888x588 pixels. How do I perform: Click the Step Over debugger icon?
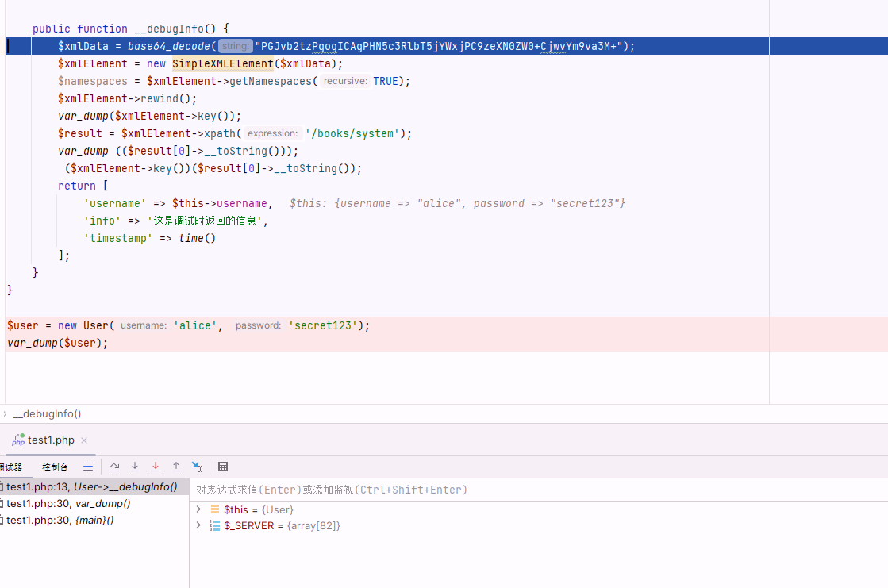pos(114,467)
